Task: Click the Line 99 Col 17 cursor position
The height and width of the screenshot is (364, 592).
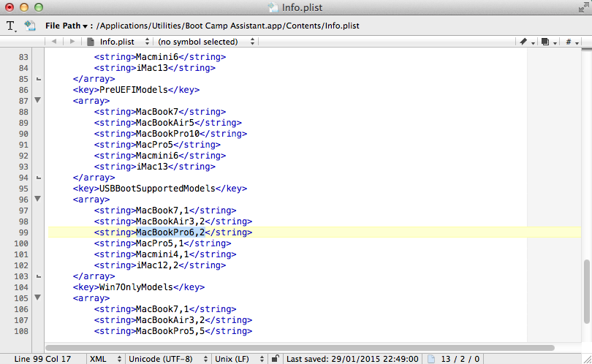Action: (42, 359)
